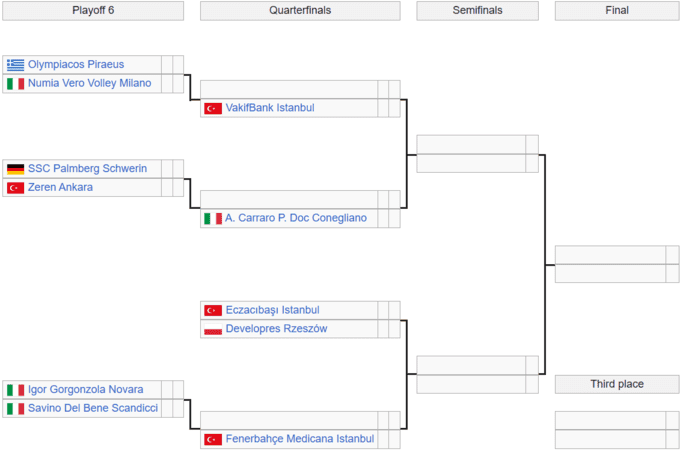The image size is (680, 452).
Task: Open the VakifBank Istanbul team link
Action: click(x=270, y=108)
